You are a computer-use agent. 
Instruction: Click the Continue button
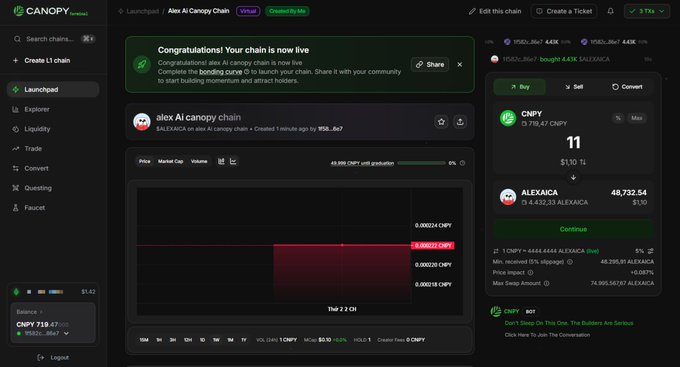coord(573,229)
